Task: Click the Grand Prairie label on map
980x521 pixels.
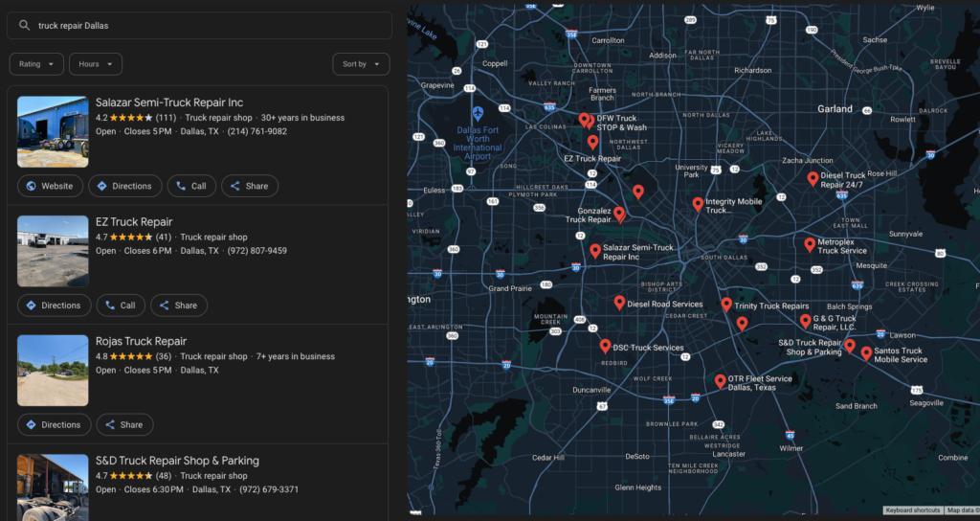Action: coord(510,288)
